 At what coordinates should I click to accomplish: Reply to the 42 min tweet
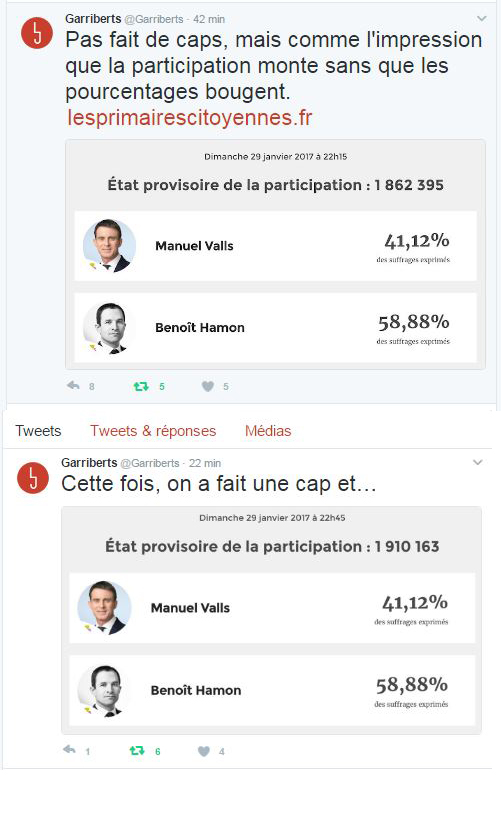click(73, 385)
